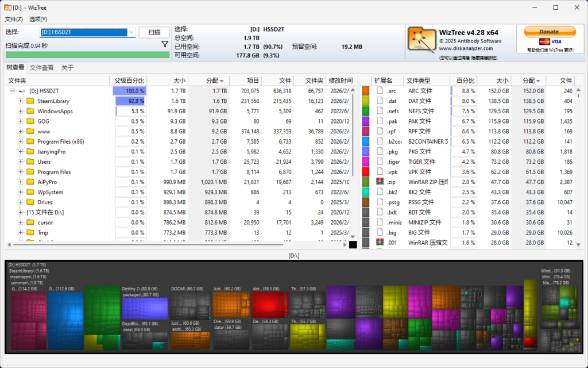Viewport: 588px width, 368px height.
Task: Open the 文件(Z) menu
Action: click(x=14, y=19)
